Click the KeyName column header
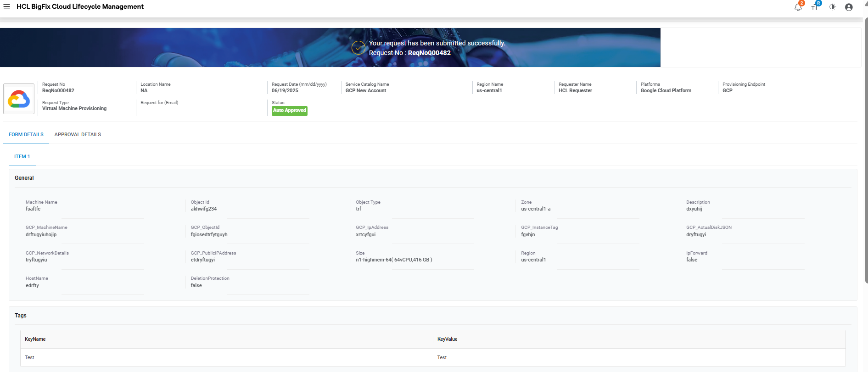Image resolution: width=868 pixels, height=372 pixels. coord(35,339)
